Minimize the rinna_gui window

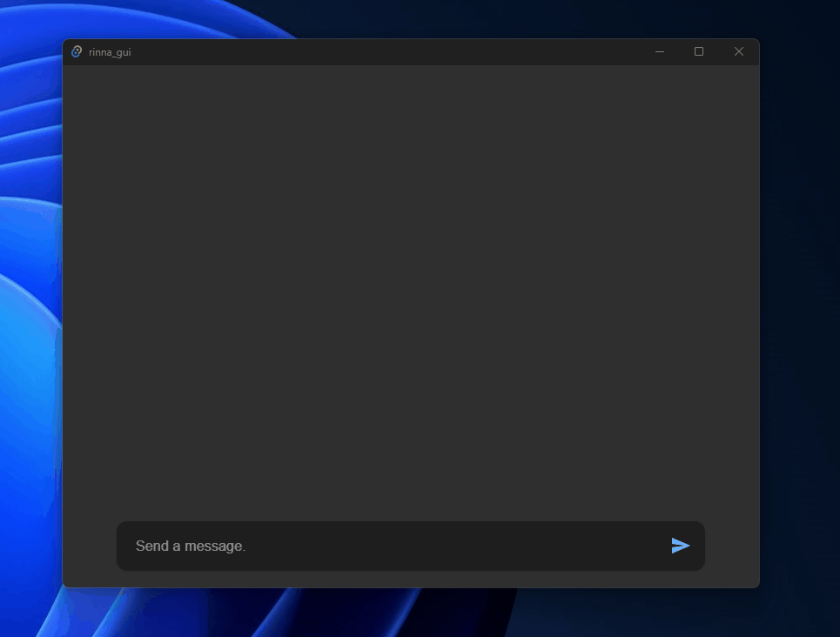(660, 51)
